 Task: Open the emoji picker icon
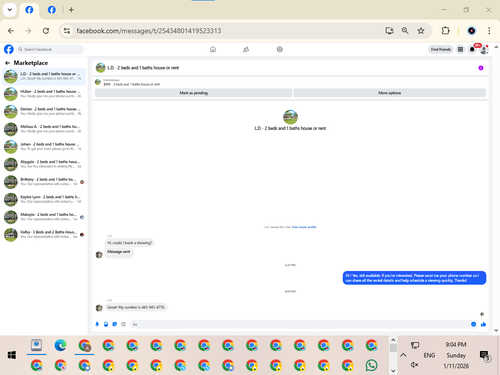(x=473, y=324)
